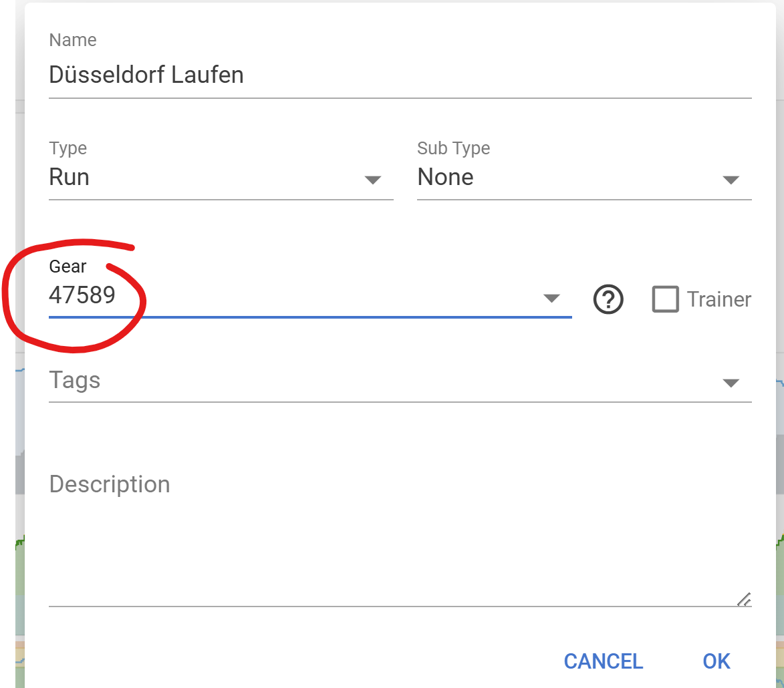Open the Tags dropdown arrow

tap(731, 383)
